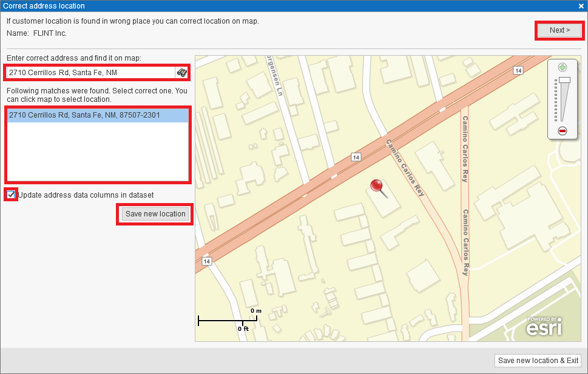Click the Next button
The height and width of the screenshot is (374, 588).
(x=559, y=30)
